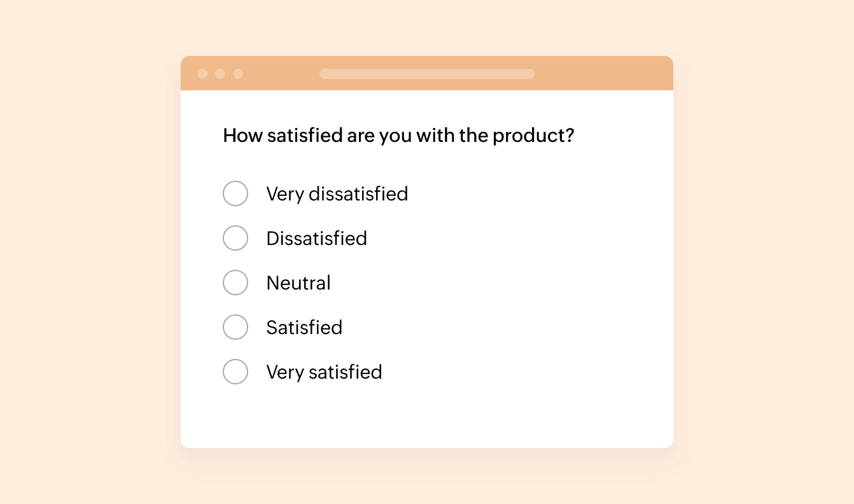Select the Very satisfied radio button
Screen dimensions: 854x504
[x=235, y=372]
